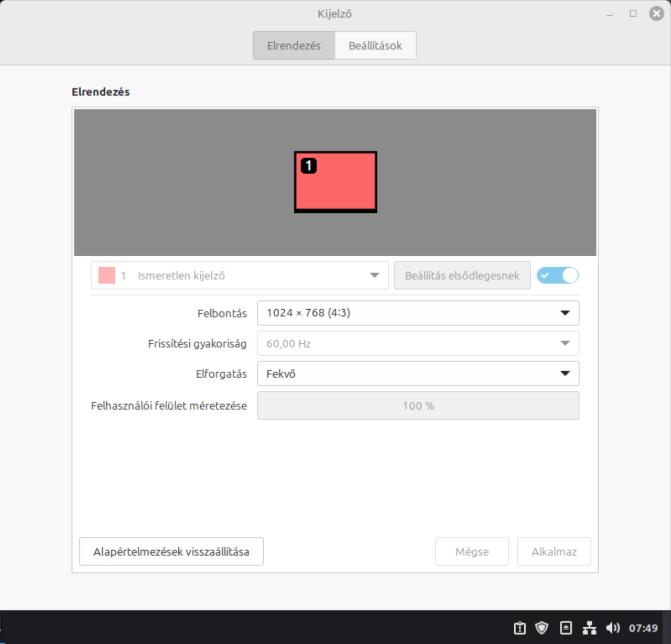Open the Frissítési gyakoriság refresh rate dropdown
The width and height of the screenshot is (671, 644).
pyautogui.click(x=418, y=344)
